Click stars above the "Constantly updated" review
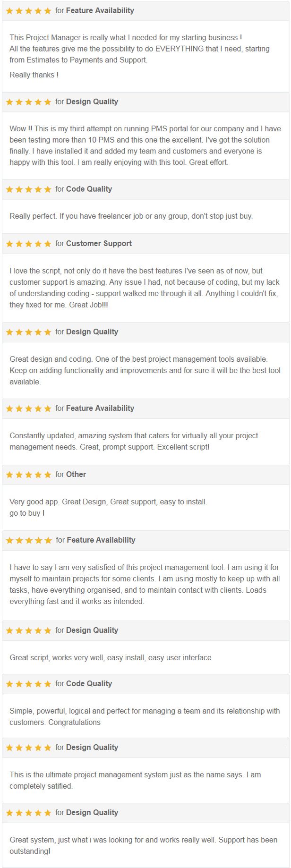The height and width of the screenshot is (868, 291). coord(28,408)
